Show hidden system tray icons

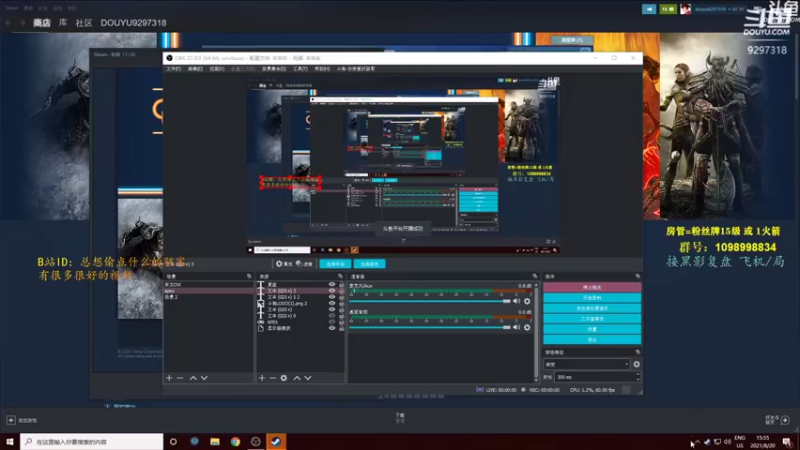click(x=697, y=442)
